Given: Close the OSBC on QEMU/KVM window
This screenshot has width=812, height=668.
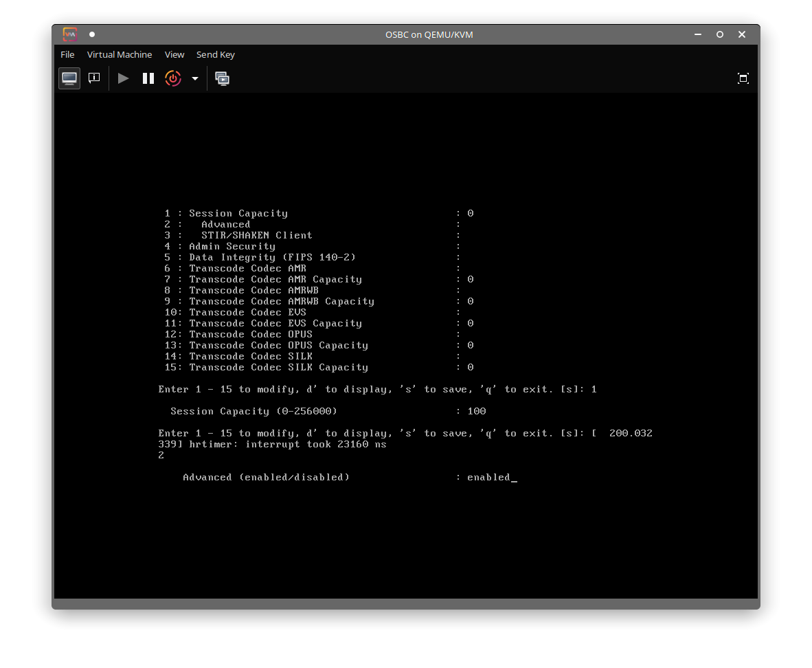Looking at the screenshot, I should (x=742, y=34).
